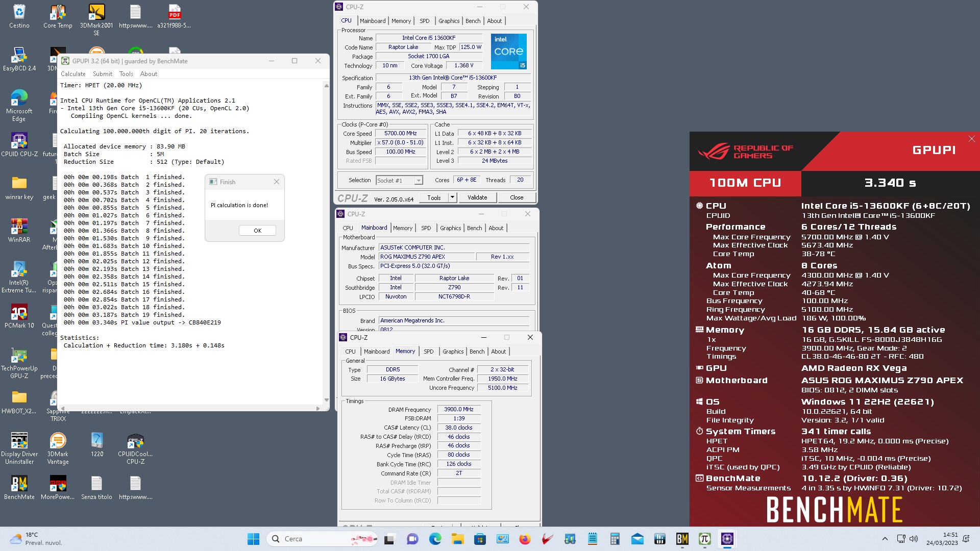Switch to Graphics tab in top CPU-Z window
Image resolution: width=980 pixels, height=551 pixels.
(x=449, y=21)
